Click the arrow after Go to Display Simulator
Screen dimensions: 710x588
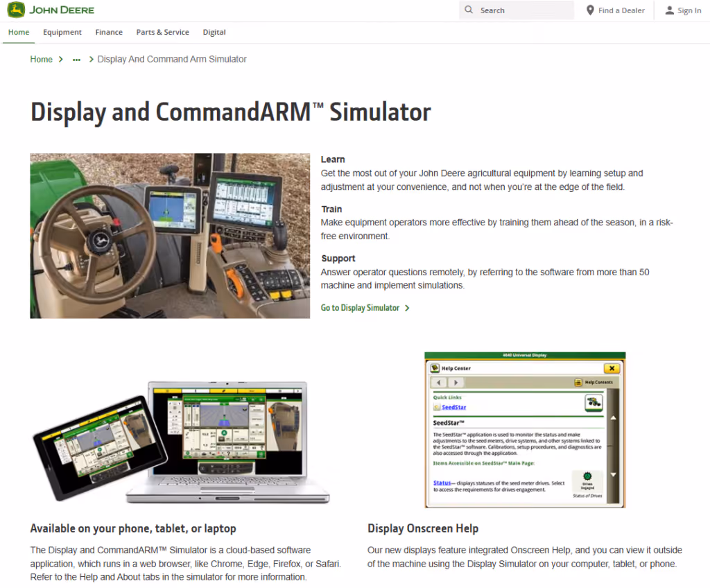click(x=407, y=308)
